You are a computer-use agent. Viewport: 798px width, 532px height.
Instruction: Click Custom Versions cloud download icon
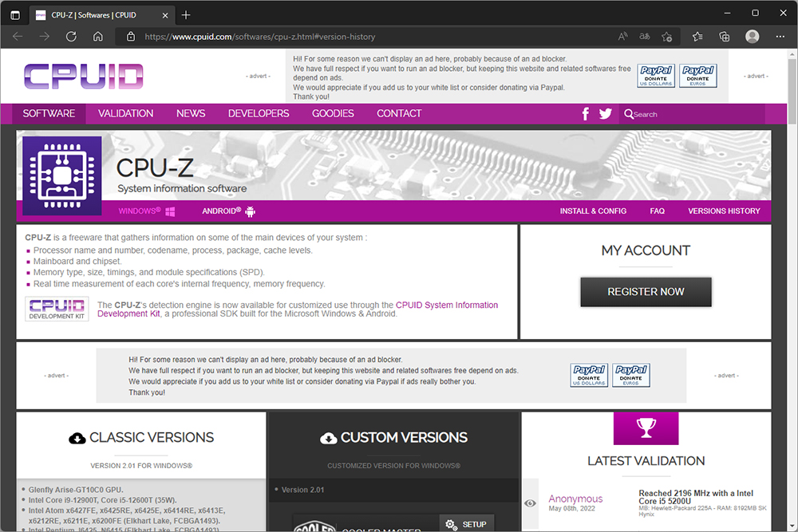328,438
